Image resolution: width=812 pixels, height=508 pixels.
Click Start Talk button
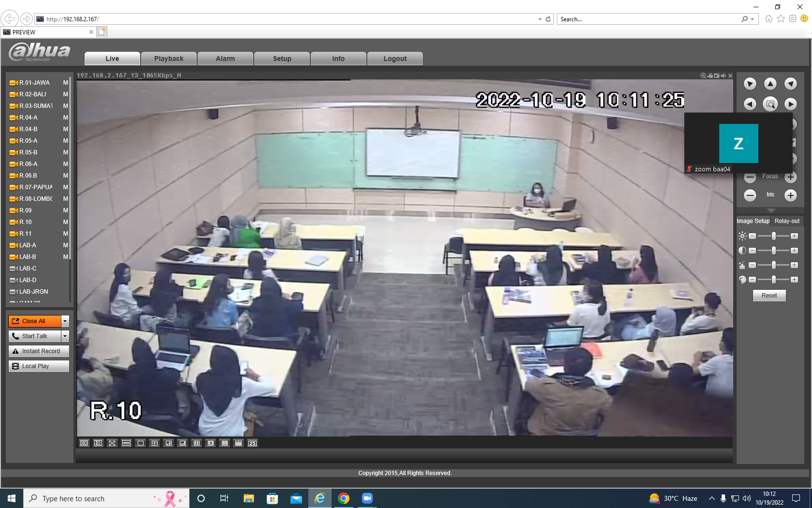[x=35, y=336]
